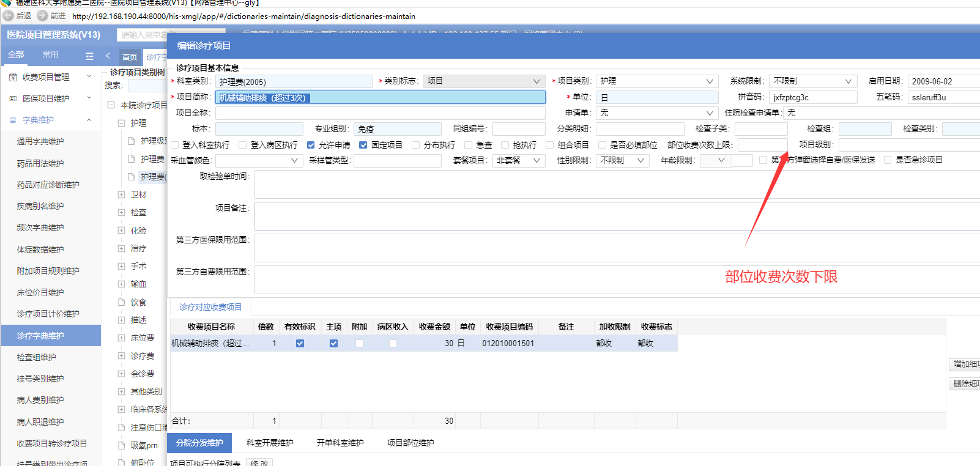
Task: Open the 年龄限制 dropdown
Action: click(716, 160)
